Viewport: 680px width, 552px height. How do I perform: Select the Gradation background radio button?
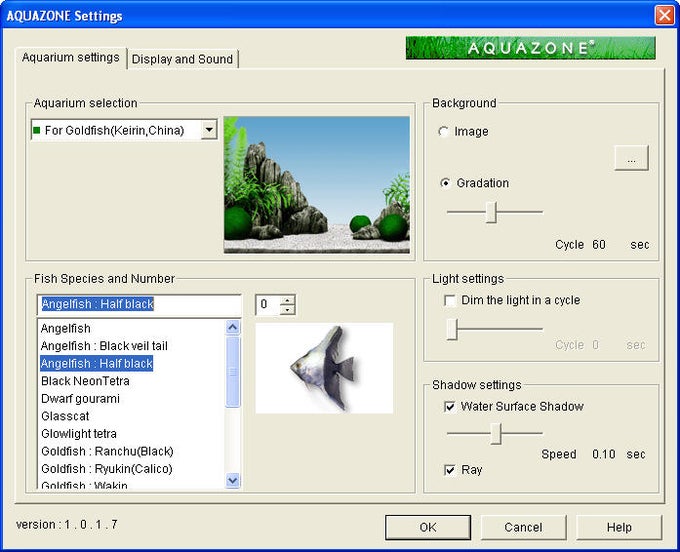point(445,183)
